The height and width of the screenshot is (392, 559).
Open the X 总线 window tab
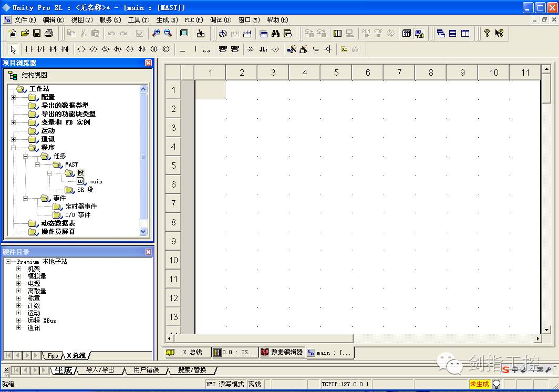(x=188, y=353)
